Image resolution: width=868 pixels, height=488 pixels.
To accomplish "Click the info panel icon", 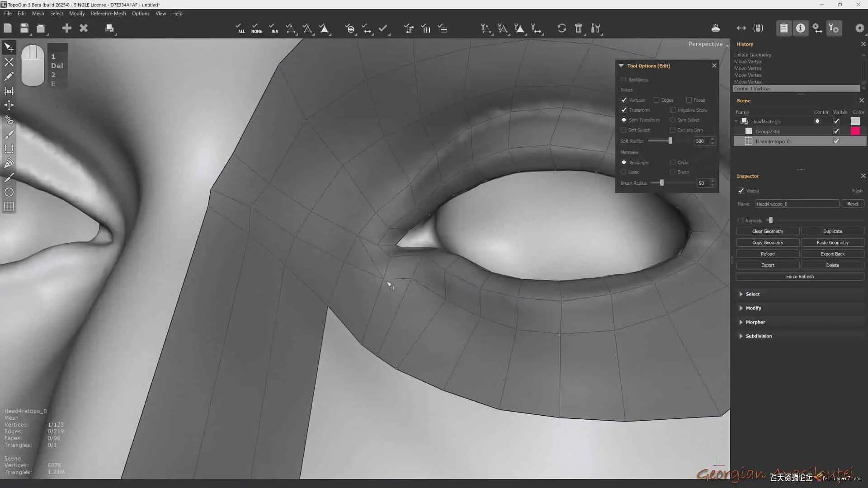I will point(801,28).
